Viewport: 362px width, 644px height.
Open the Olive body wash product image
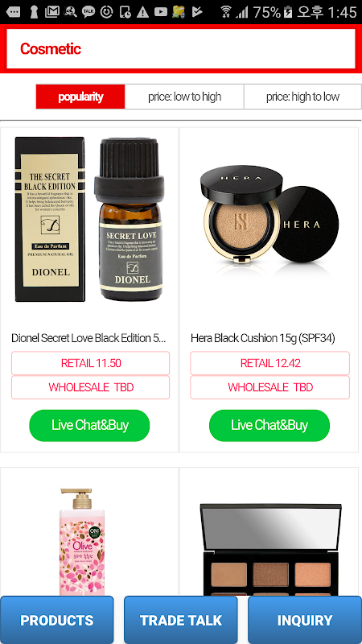pyautogui.click(x=83, y=541)
